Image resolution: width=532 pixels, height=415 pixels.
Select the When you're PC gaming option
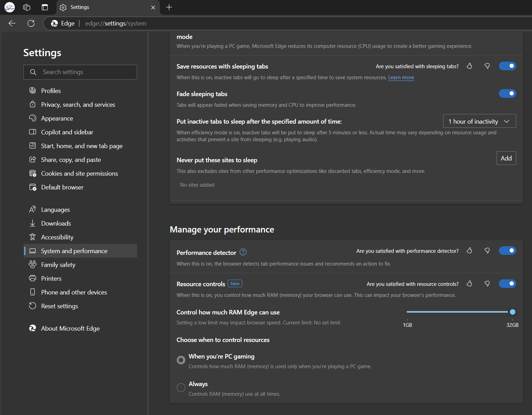coord(181,360)
